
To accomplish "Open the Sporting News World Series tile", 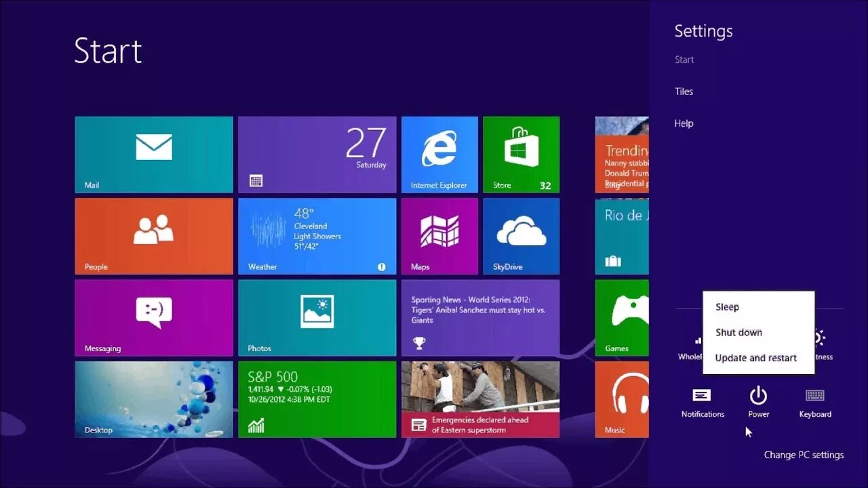I will click(480, 318).
